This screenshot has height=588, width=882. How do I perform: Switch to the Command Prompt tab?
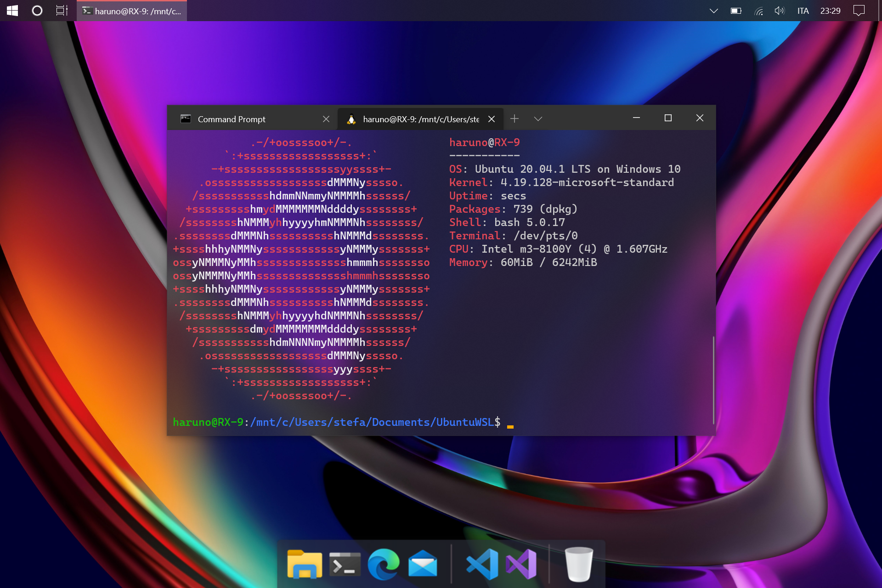pyautogui.click(x=253, y=119)
